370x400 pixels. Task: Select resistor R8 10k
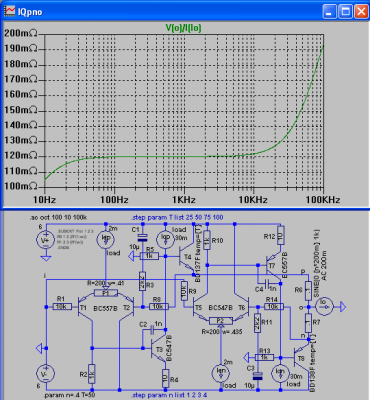[x=160, y=306]
